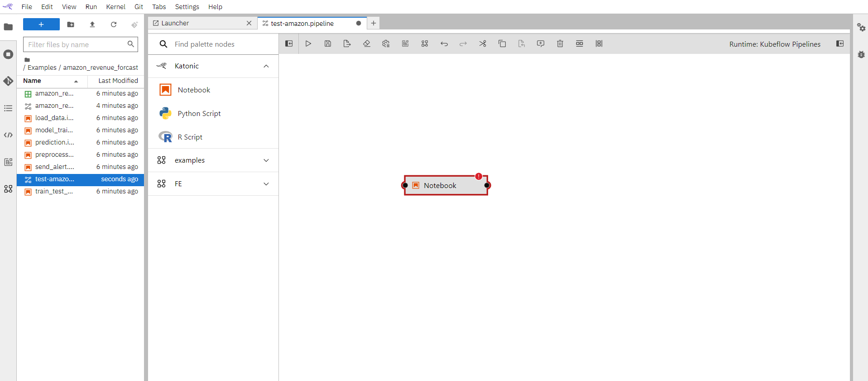The height and width of the screenshot is (381, 868).
Task: Clear the pipeline with the eraser icon
Action: point(367,43)
